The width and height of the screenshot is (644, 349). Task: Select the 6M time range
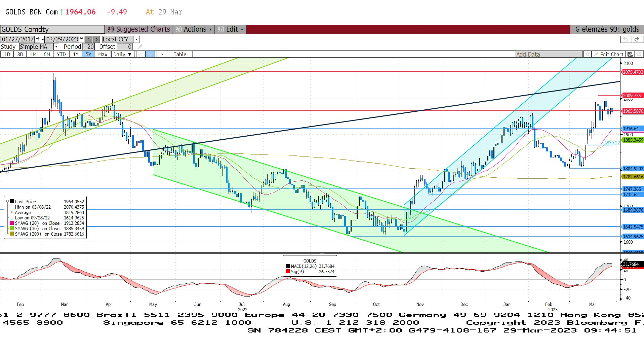point(47,54)
